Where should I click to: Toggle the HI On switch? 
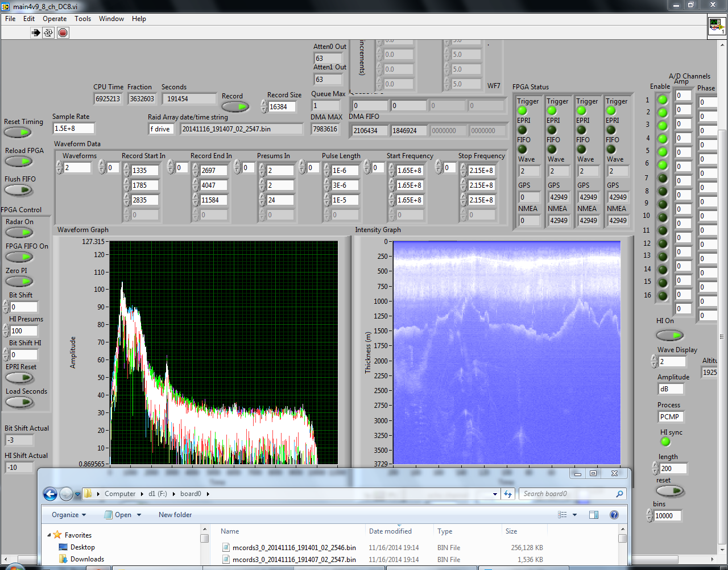pos(669,335)
